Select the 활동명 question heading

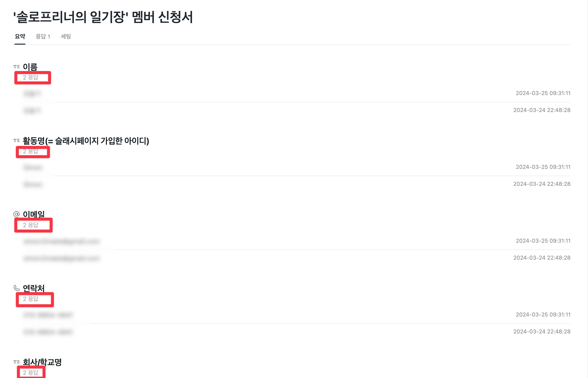point(86,141)
